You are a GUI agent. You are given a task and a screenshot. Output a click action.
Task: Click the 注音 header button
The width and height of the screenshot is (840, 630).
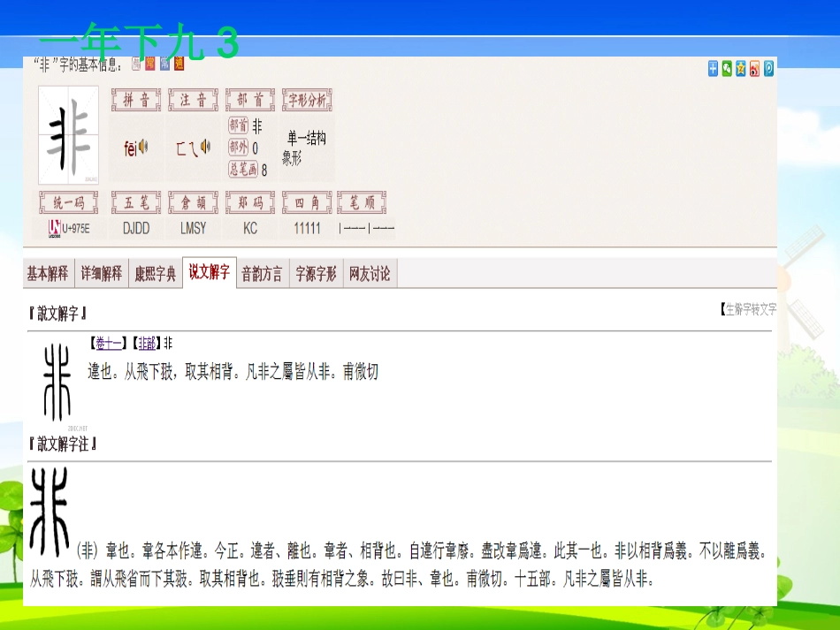(x=193, y=100)
